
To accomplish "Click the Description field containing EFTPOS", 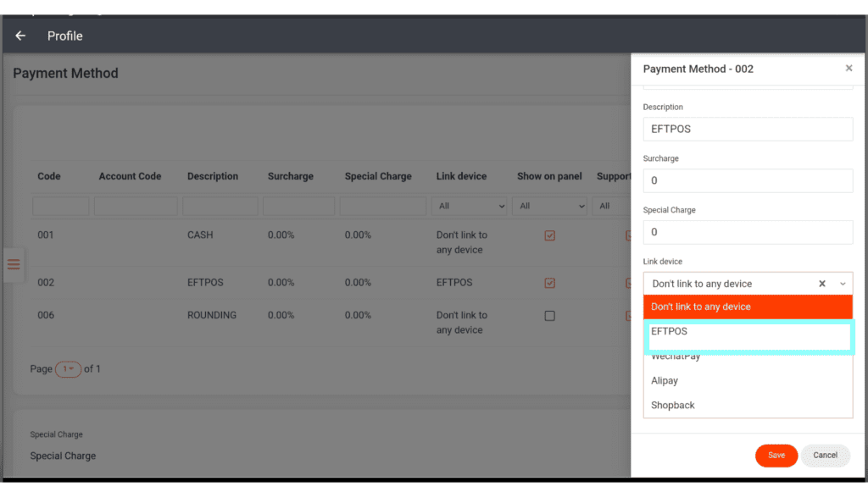I will click(748, 130).
